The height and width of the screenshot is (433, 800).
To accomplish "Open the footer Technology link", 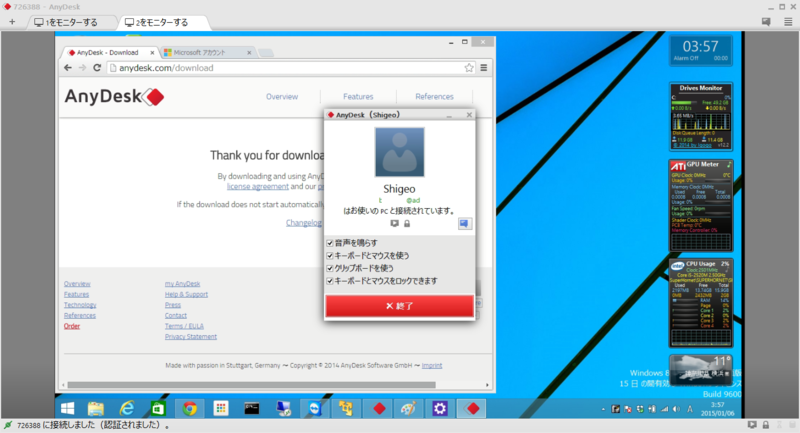I will [80, 305].
